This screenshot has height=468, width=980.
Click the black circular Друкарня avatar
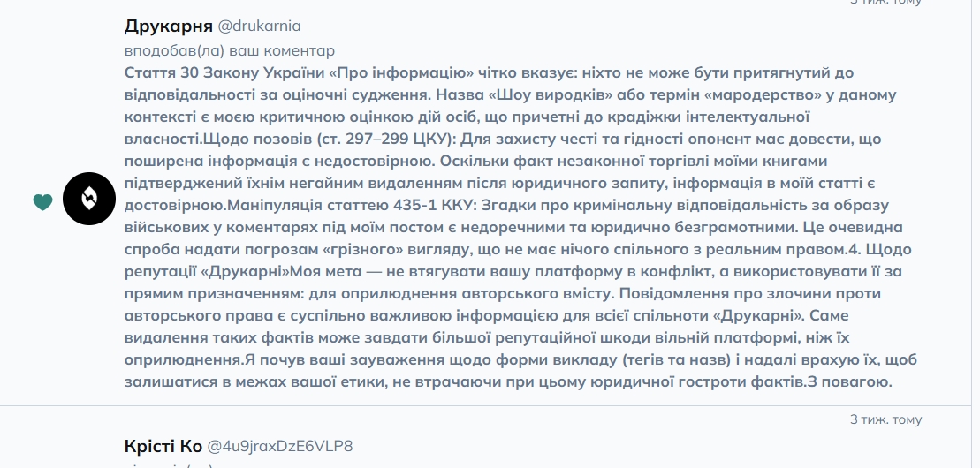89,199
